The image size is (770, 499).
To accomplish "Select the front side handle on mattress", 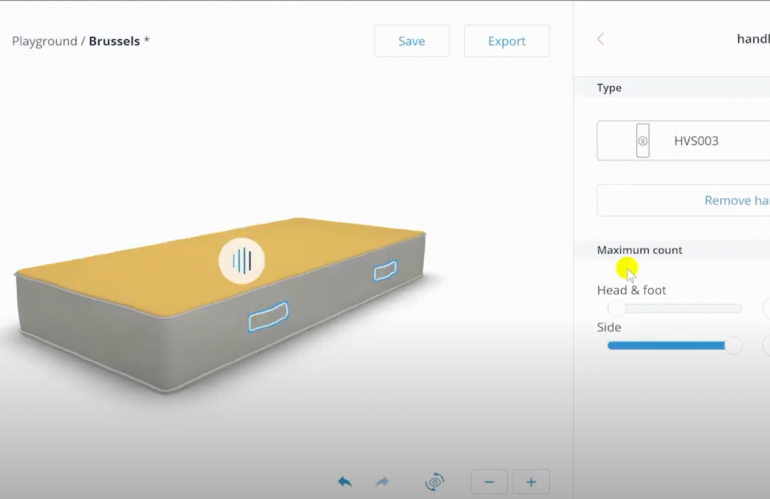I will (x=268, y=316).
